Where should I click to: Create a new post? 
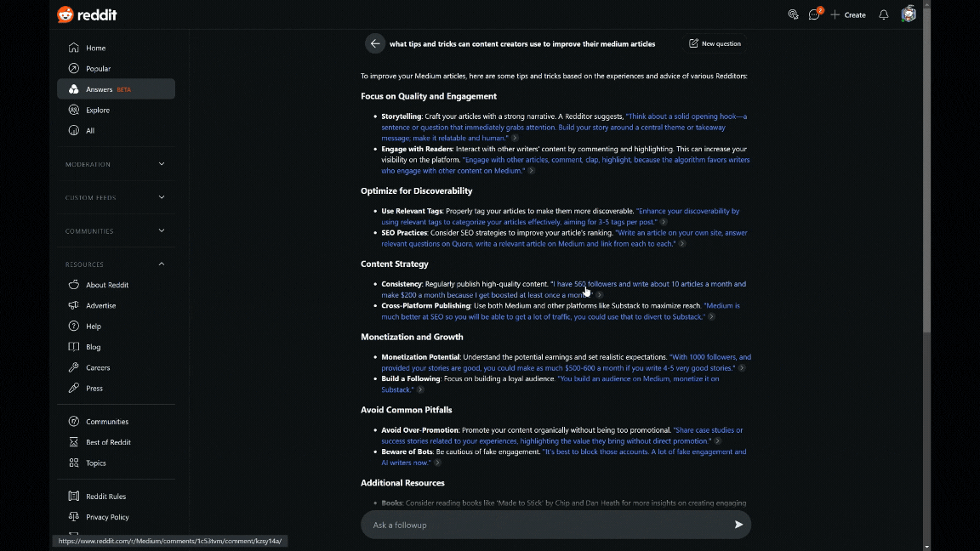(848, 14)
